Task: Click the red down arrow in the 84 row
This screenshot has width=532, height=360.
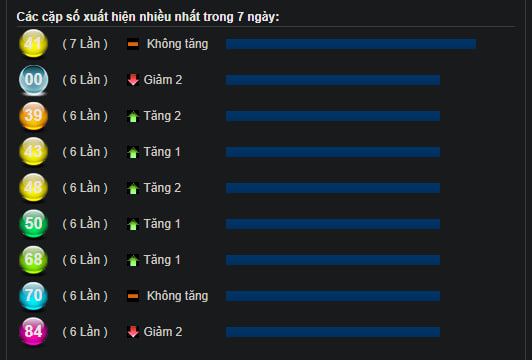Action: [133, 332]
